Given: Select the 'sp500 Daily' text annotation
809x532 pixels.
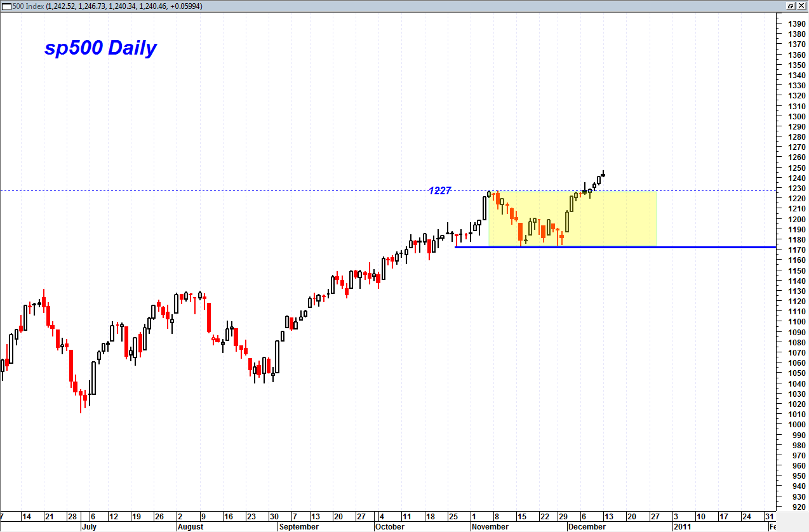Looking at the screenshot, I should (x=100, y=48).
